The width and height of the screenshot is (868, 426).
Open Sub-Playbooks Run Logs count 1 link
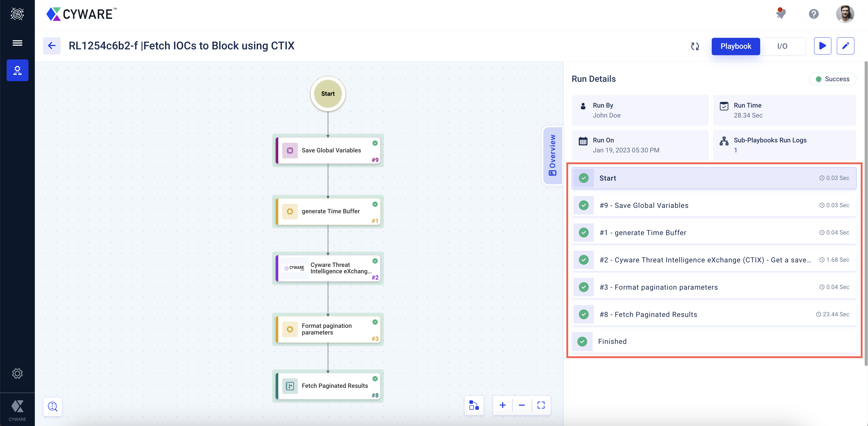pyautogui.click(x=736, y=150)
